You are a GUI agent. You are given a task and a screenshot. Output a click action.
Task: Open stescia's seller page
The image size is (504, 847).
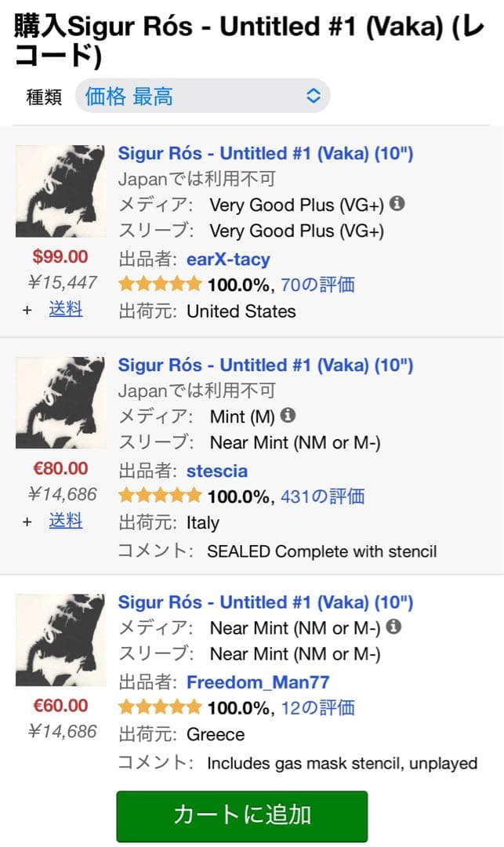pyautogui.click(x=217, y=471)
